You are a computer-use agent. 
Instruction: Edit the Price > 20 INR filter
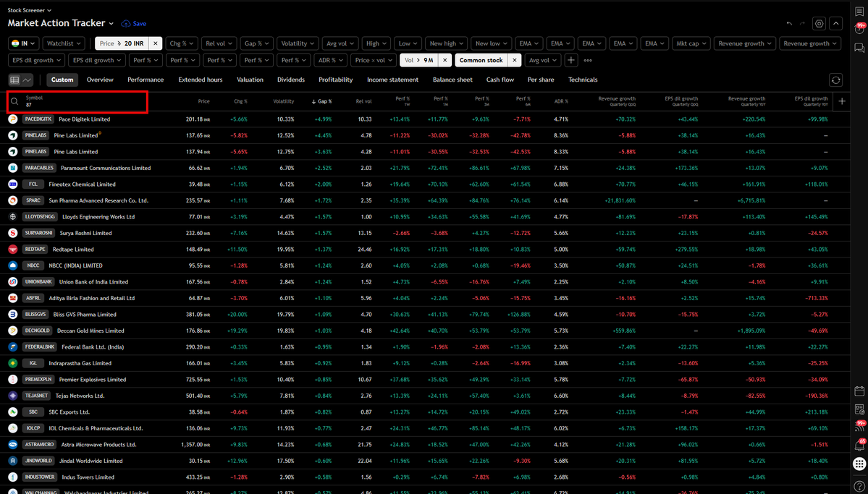(x=123, y=43)
